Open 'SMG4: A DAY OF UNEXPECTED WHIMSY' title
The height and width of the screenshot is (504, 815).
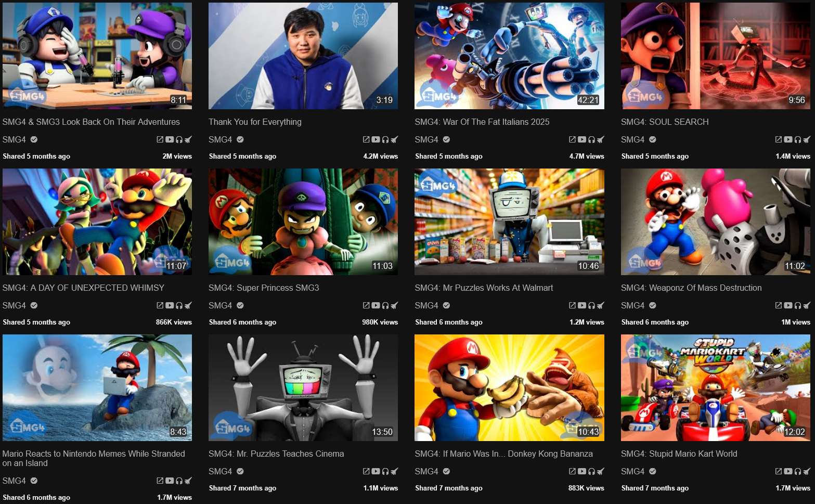[83, 288]
